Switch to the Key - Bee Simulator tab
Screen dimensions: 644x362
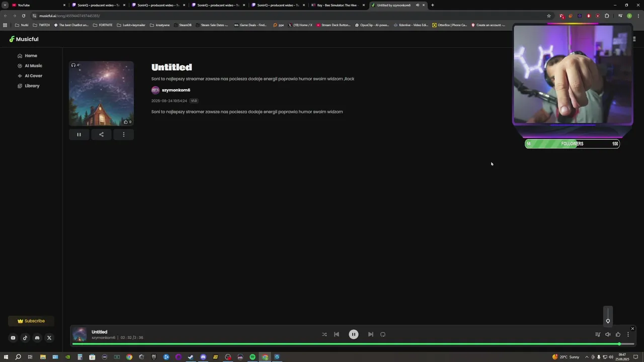338,5
